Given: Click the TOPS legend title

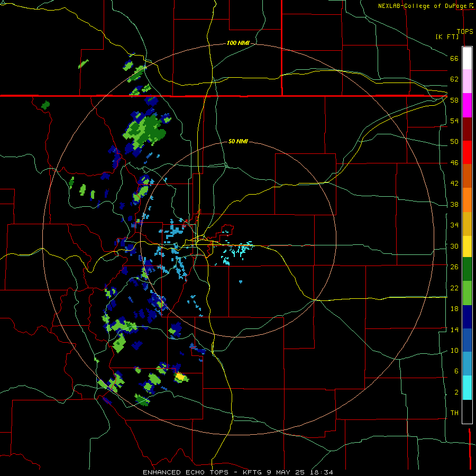Looking at the screenshot, I should (465, 31).
